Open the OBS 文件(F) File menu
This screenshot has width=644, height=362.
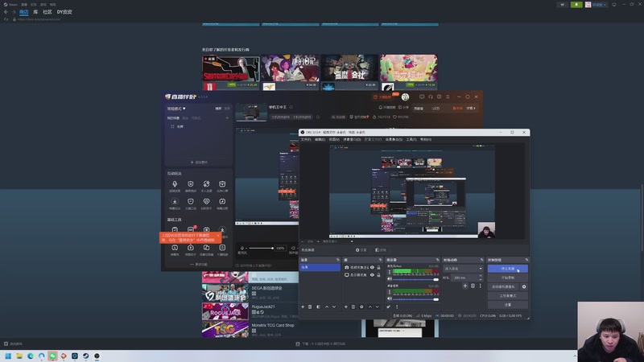[306, 139]
